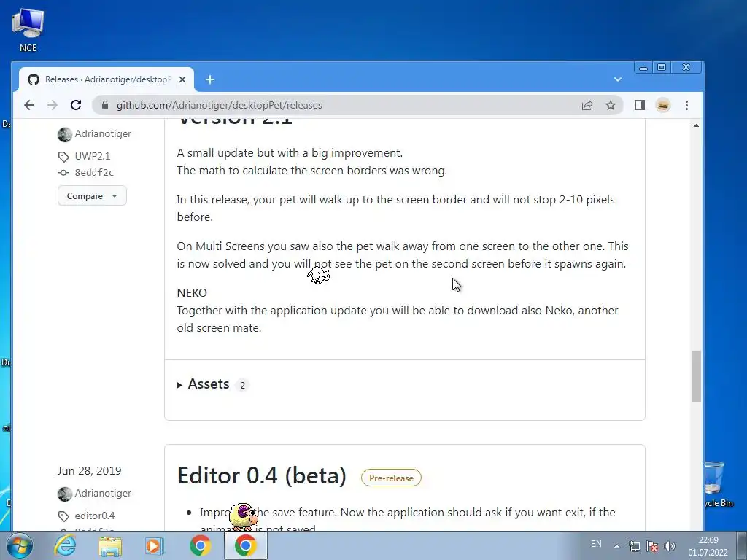Image resolution: width=747 pixels, height=560 pixels.
Task: Click the tag icon beside editor0.4
Action: tap(63, 516)
